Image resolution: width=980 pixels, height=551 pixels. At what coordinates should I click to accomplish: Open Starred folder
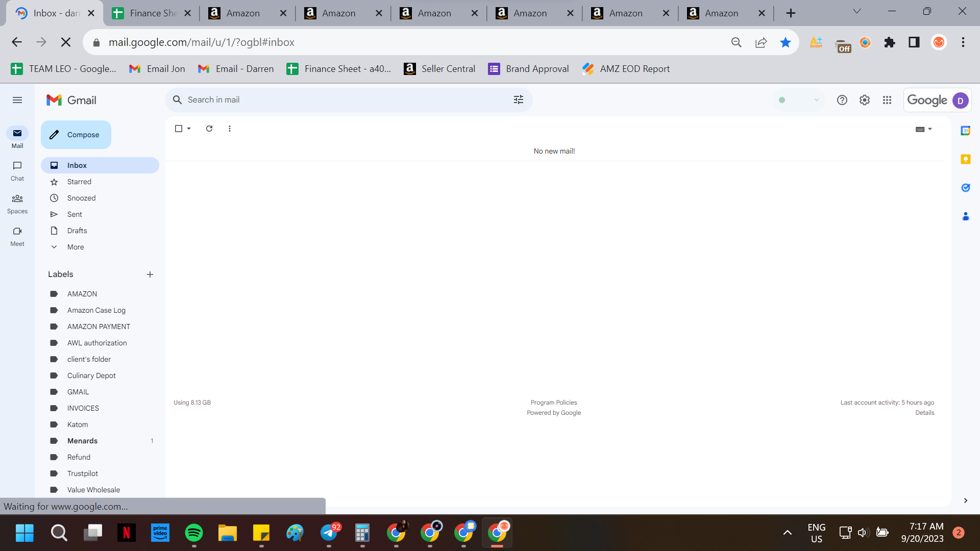pos(100,182)
